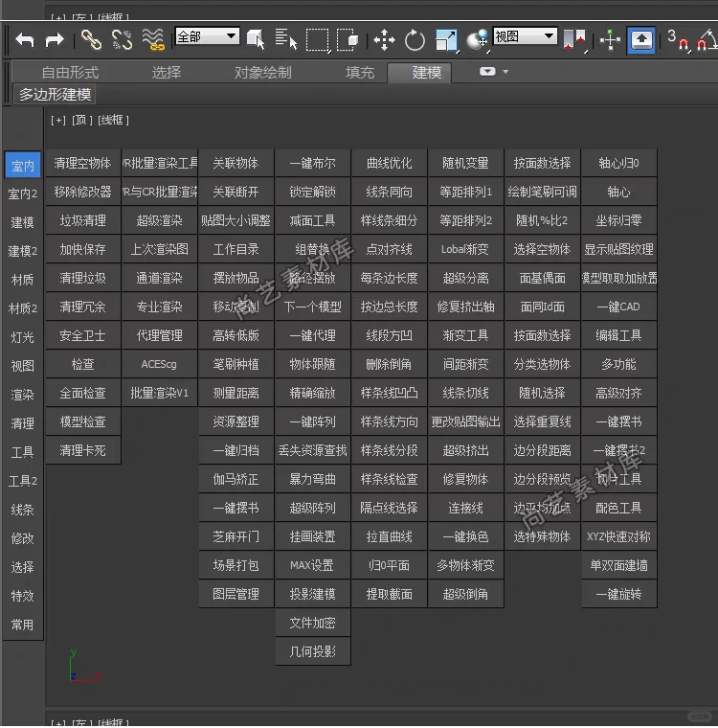This screenshot has width=718, height=728.
Task: Open the 视图 reference coordinate dropdown
Action: 525,35
